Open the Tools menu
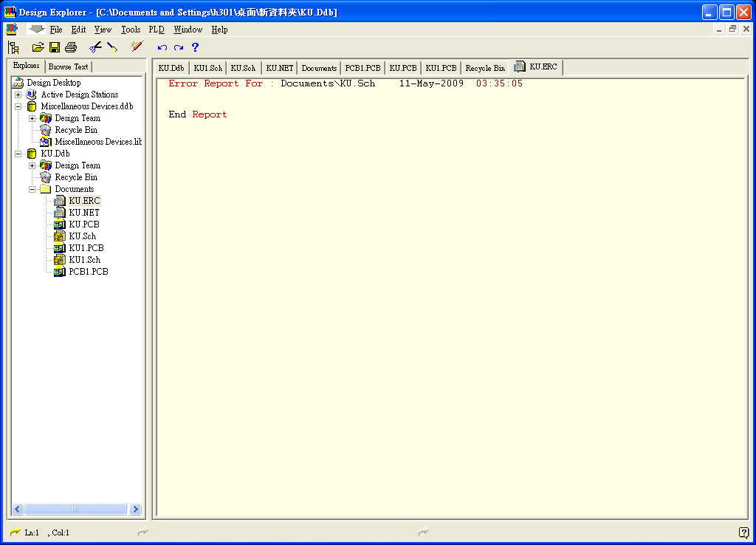This screenshot has width=756, height=545. coord(131,30)
